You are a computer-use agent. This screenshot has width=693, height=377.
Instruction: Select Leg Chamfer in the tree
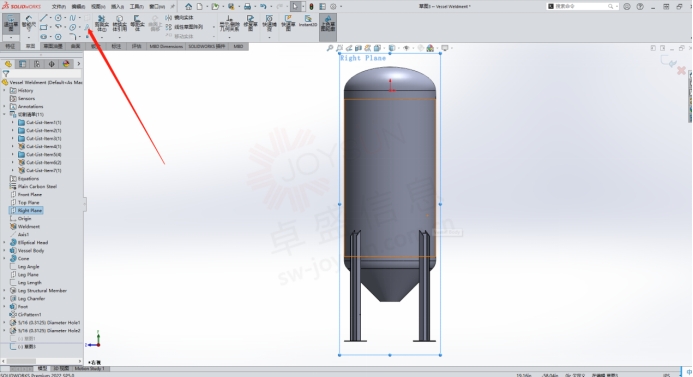[27, 299]
